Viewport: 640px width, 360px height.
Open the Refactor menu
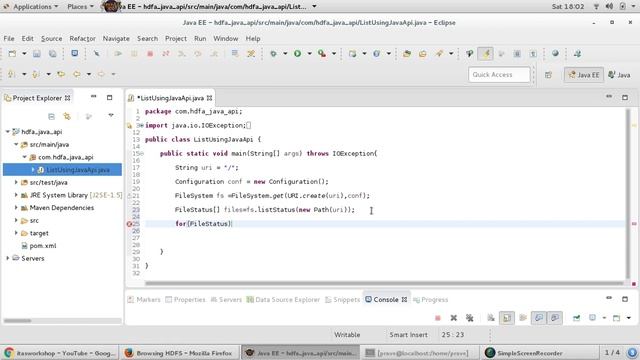[x=82, y=38]
